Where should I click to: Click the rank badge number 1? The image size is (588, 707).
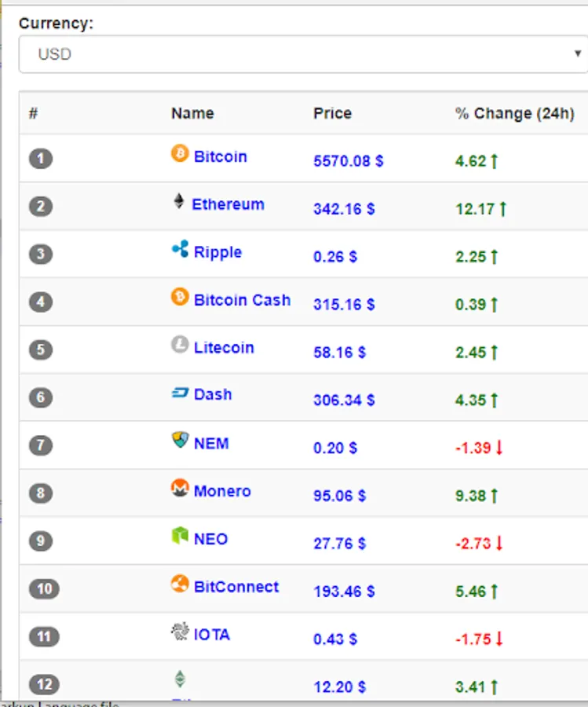point(41,159)
